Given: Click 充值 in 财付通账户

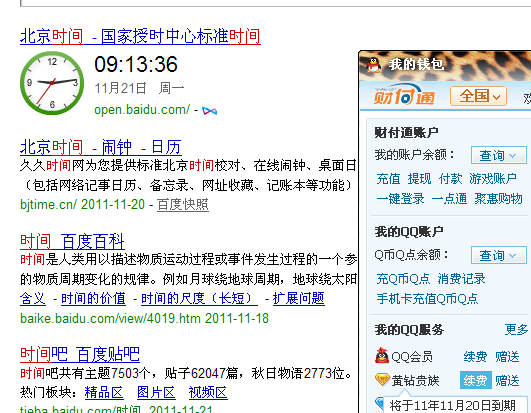Looking at the screenshot, I should tap(388, 179).
